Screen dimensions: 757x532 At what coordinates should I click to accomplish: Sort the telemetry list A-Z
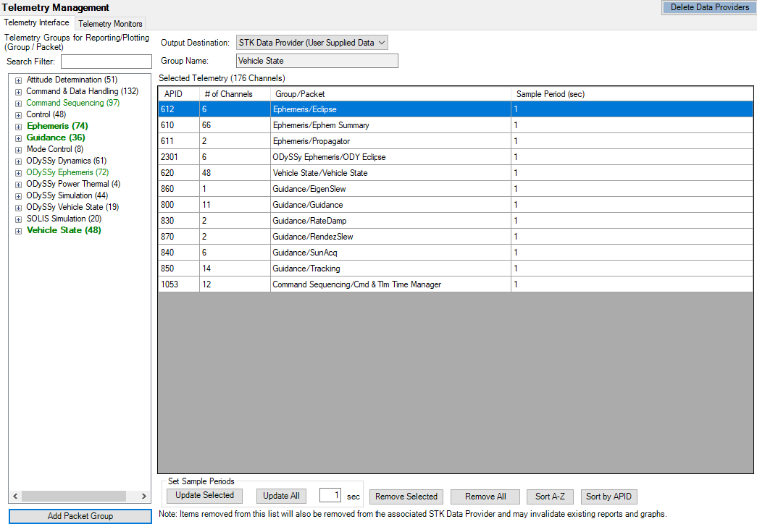(550, 497)
